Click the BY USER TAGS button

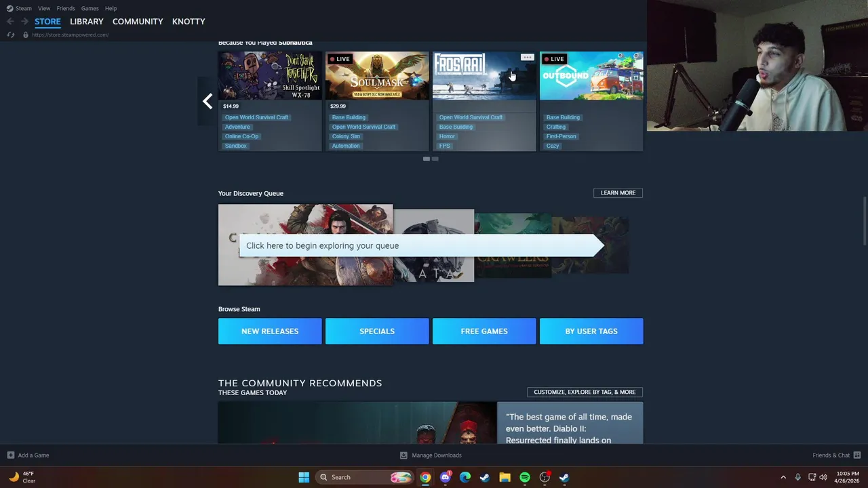click(591, 331)
